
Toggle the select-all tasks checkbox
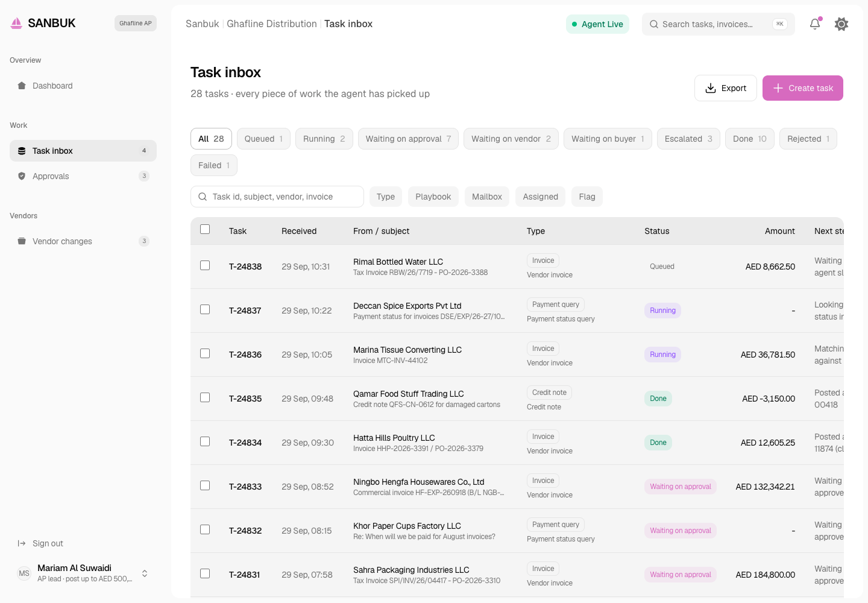205,229
